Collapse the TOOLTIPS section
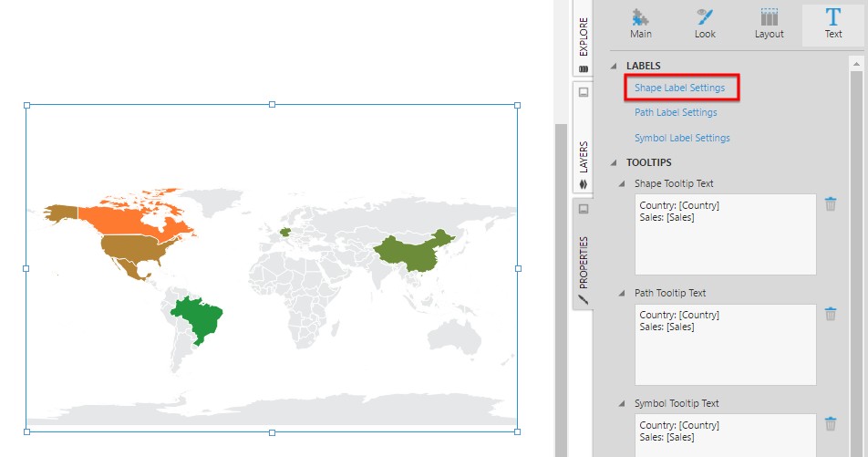868x457 pixels. [614, 163]
